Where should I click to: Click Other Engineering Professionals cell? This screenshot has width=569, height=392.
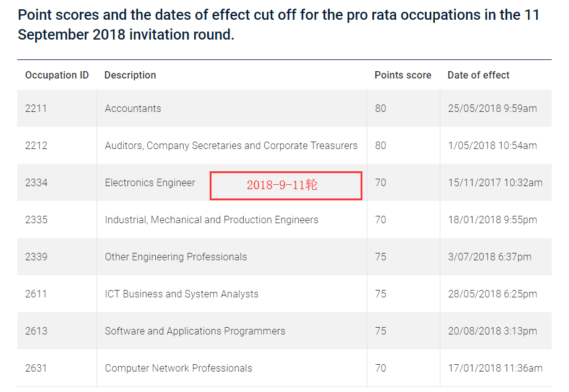tap(176, 257)
